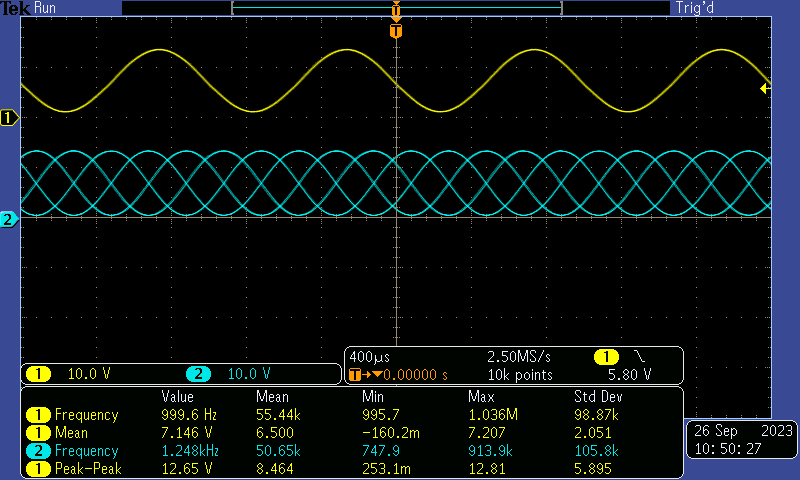The image size is (800, 480).
Task: Click the cyan channel 2 overlapping waveform
Action: coord(396,183)
